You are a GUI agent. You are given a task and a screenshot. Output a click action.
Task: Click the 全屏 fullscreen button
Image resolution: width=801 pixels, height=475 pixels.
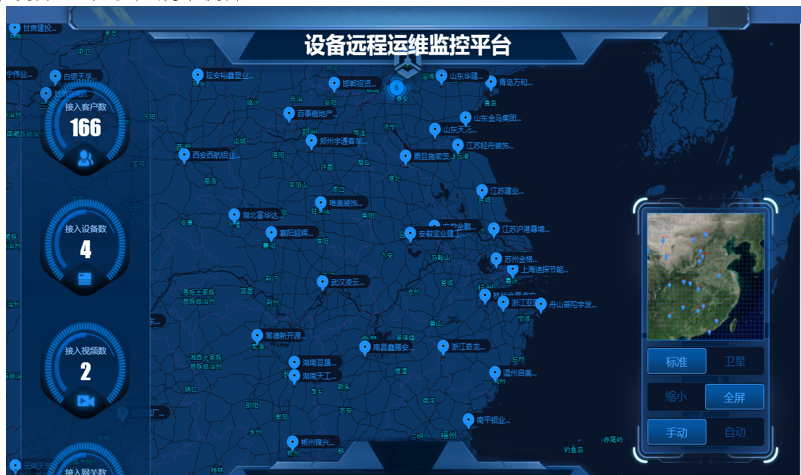coord(734,397)
